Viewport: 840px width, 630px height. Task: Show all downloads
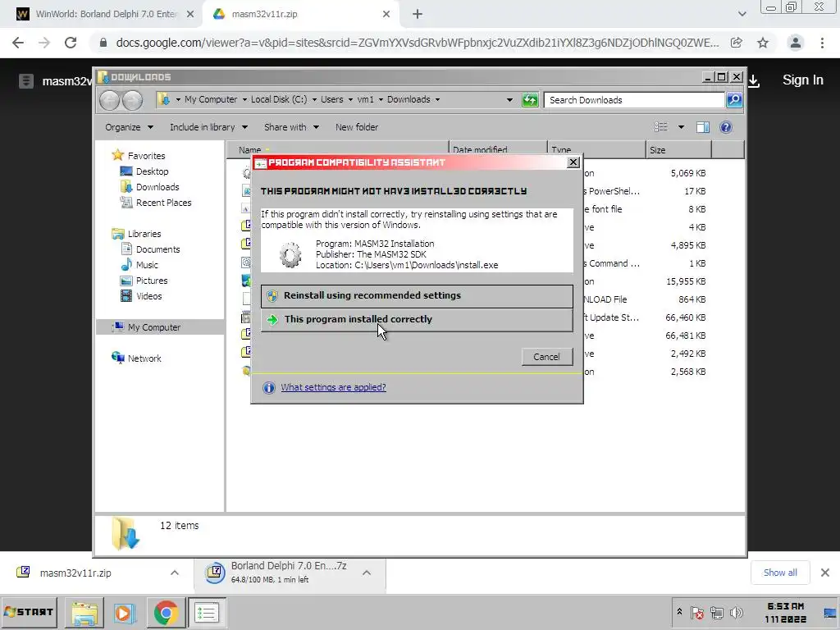(780, 573)
